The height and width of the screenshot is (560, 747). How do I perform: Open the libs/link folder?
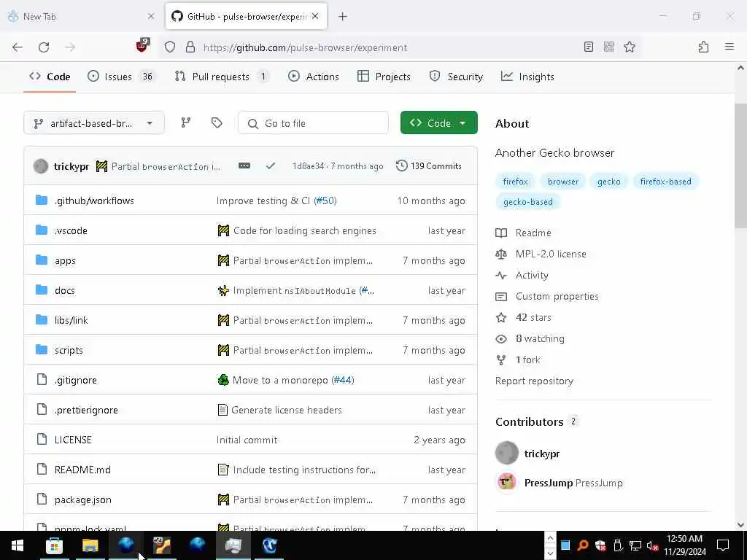pyautogui.click(x=71, y=321)
